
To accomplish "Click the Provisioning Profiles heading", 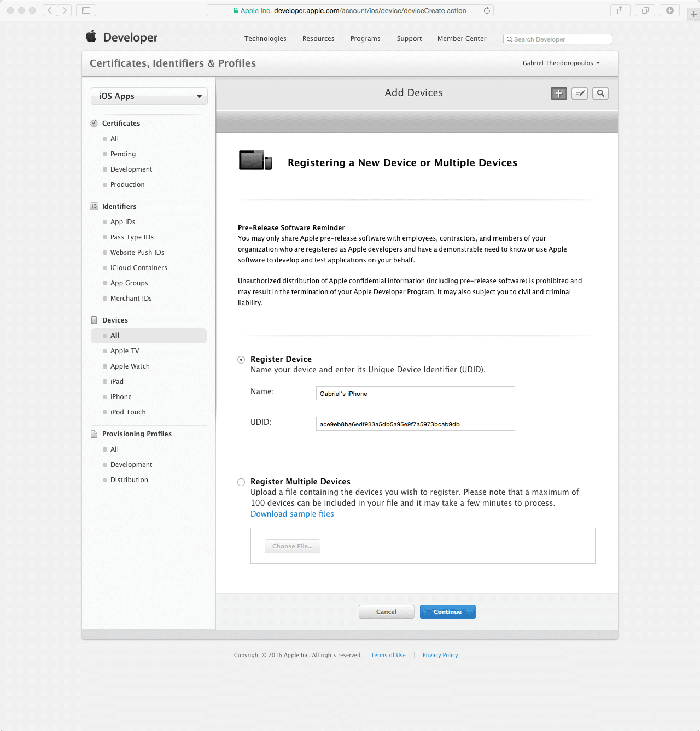I will [x=137, y=434].
